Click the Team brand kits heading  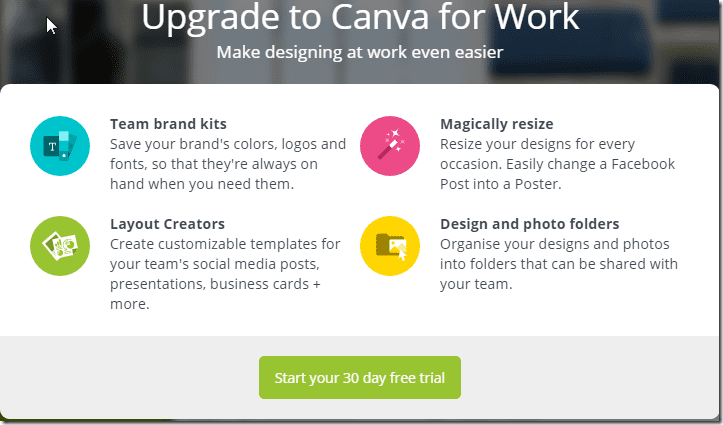click(168, 124)
